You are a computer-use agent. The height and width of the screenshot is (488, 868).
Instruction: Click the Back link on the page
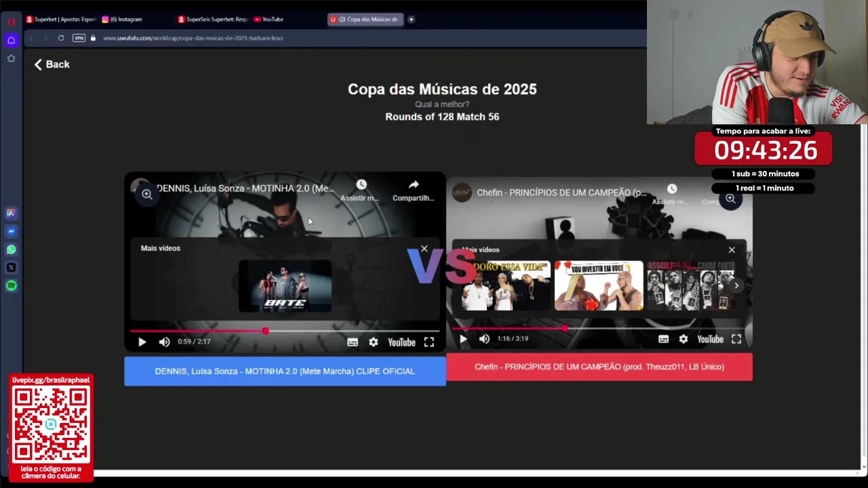click(x=52, y=64)
